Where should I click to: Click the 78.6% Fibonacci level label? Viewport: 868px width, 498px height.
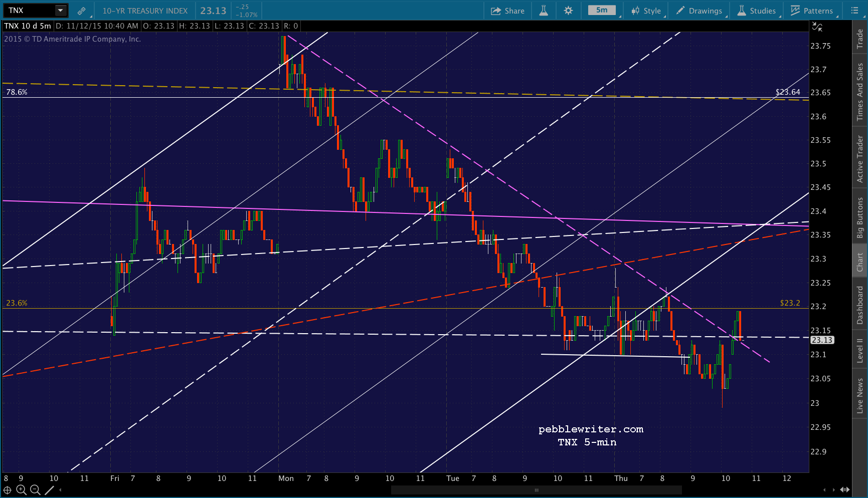[x=17, y=92]
